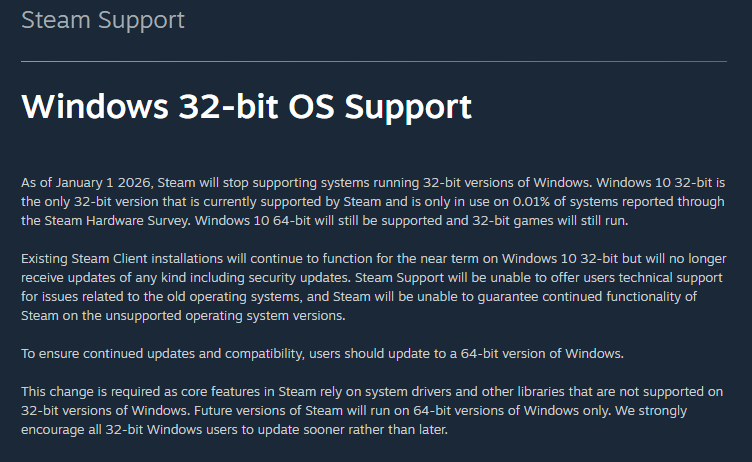Click "OS" in the large bold title
Screen dimensions: 752x462
[311, 107]
